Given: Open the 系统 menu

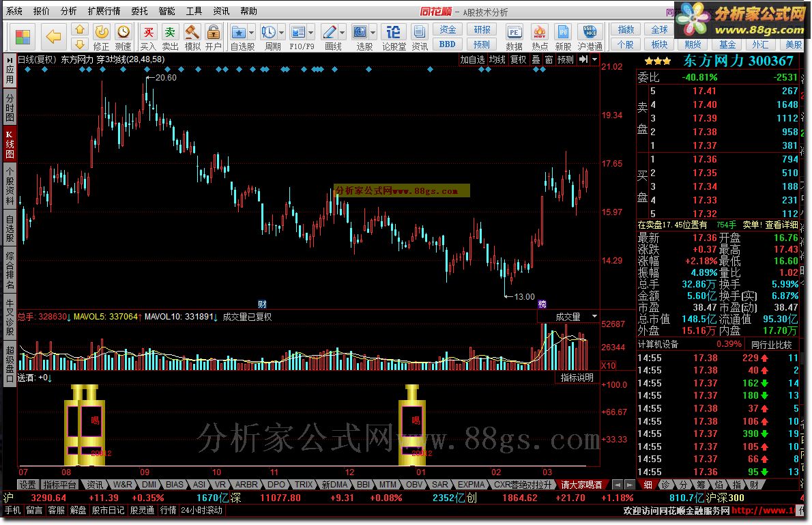Looking at the screenshot, I should (x=14, y=11).
